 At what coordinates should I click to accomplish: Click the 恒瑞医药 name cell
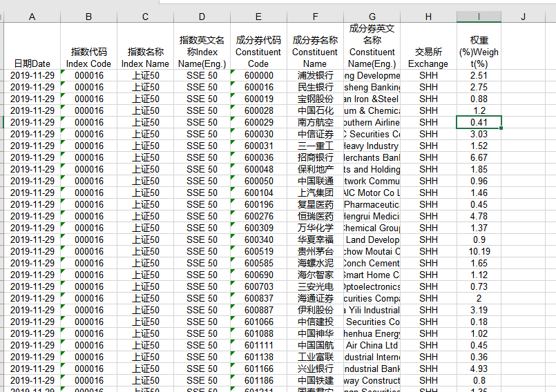(x=315, y=216)
